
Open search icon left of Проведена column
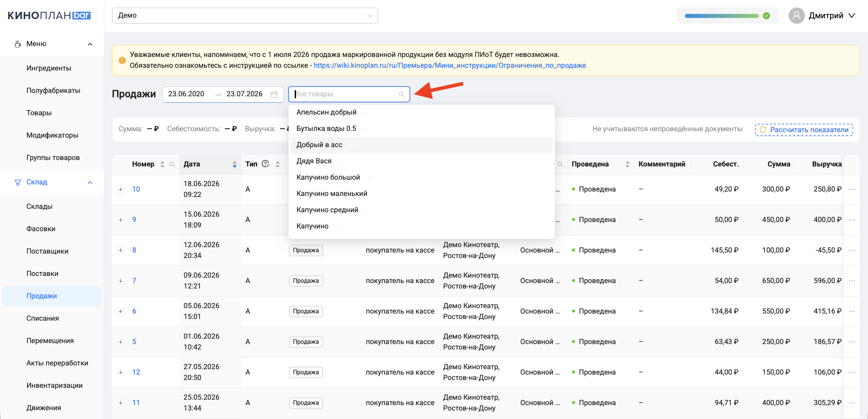[560, 164]
